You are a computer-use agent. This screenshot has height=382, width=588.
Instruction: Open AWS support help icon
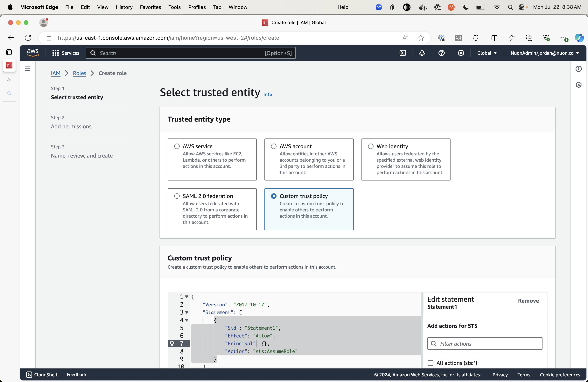pyautogui.click(x=442, y=53)
